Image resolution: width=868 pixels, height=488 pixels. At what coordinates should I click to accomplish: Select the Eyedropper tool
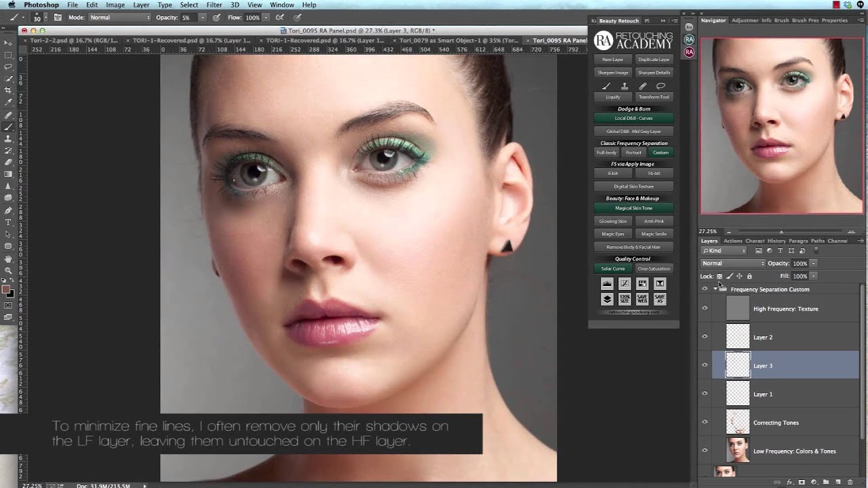coord(9,102)
